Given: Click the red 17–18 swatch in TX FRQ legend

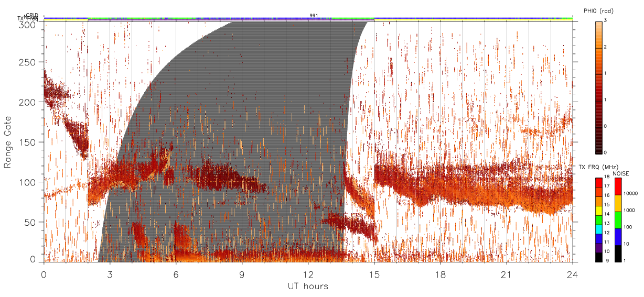Looking at the screenshot, I should point(598,181).
